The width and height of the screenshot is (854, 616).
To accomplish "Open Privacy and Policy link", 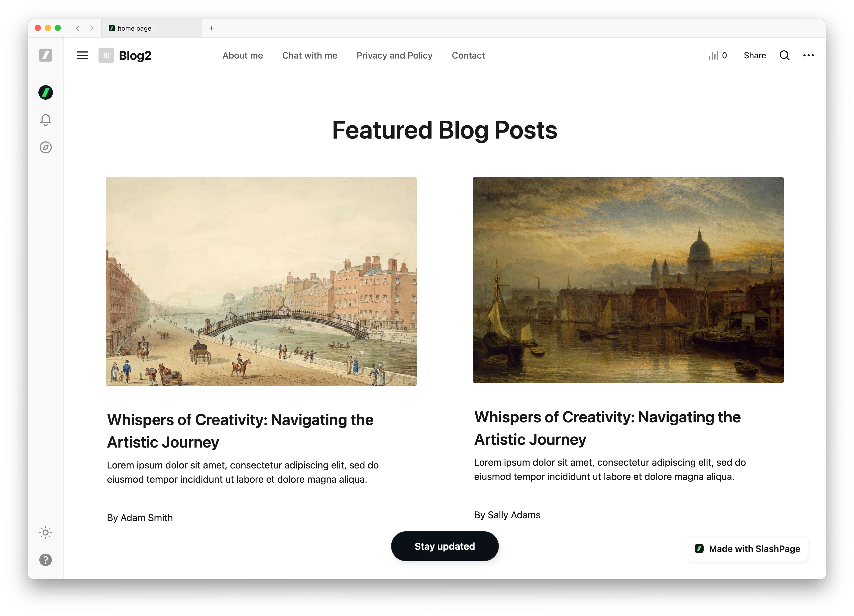I will tap(394, 55).
